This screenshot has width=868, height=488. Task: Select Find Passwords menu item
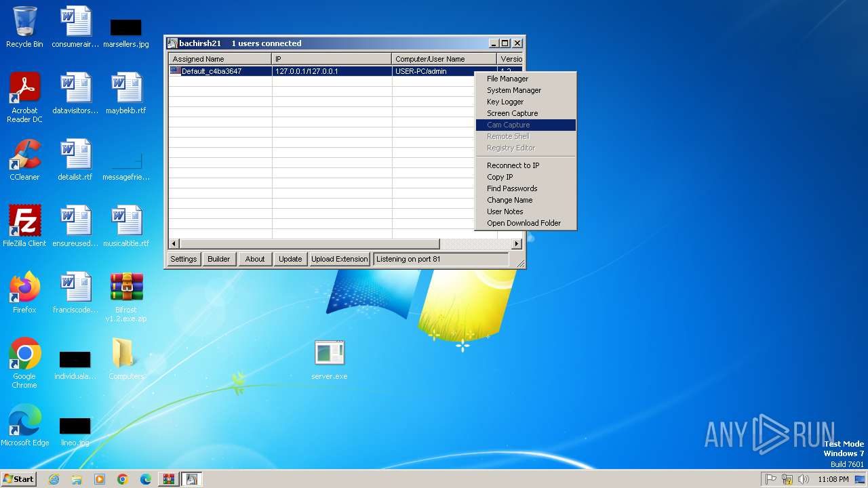coord(526,188)
